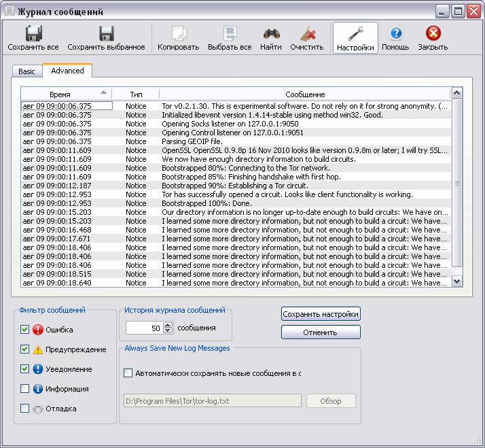Click the Сохранить все floppy disk icon
The height and width of the screenshot is (448, 485).
click(x=33, y=33)
